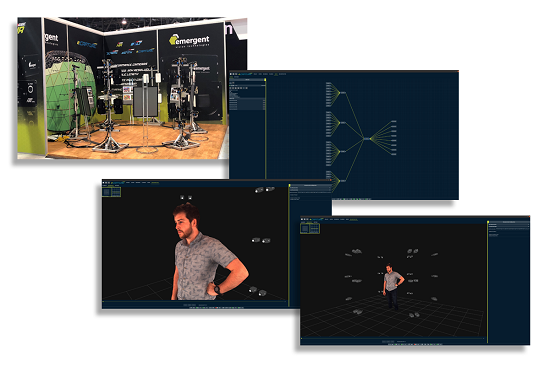Select grid-view layout thumbnail in full-body viewer

click(x=315, y=229)
